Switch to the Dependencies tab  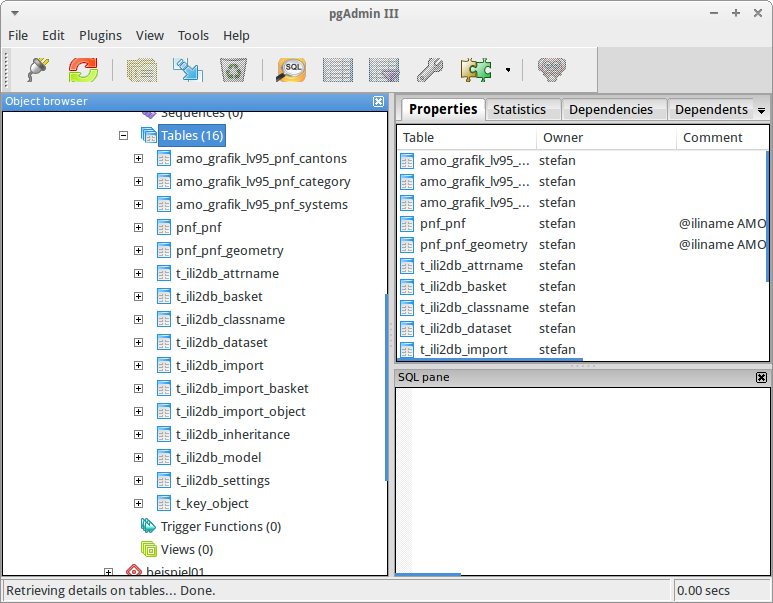611,109
